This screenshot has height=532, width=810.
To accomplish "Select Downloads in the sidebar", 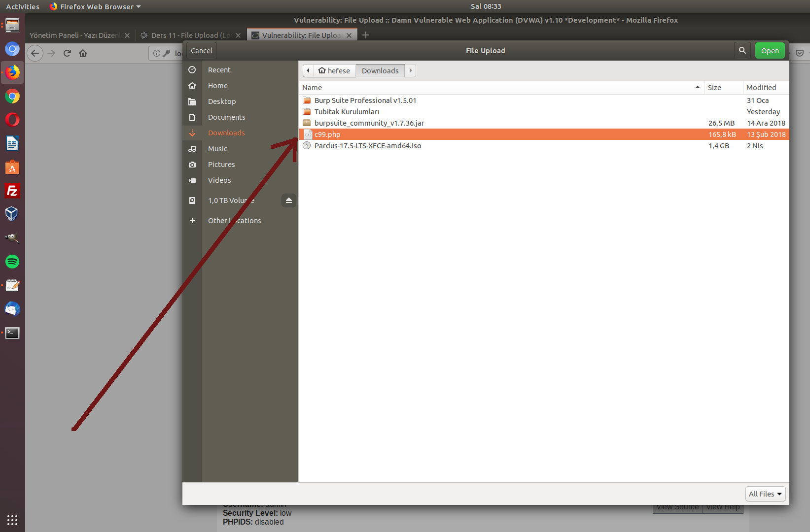I will 226,133.
